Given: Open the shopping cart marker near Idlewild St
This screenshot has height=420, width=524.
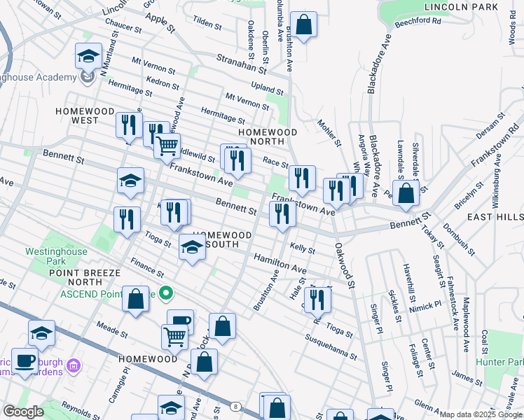Looking at the screenshot, I should pos(167,146).
